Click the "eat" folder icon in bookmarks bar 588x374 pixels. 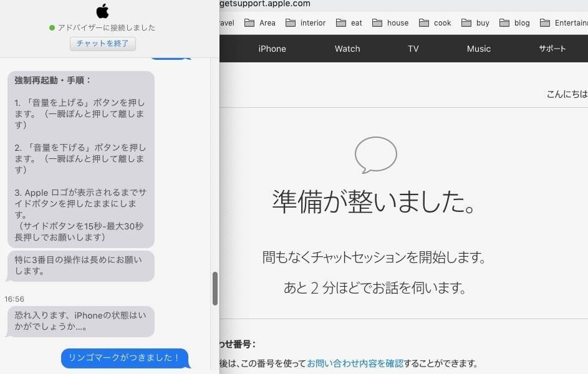pos(342,22)
